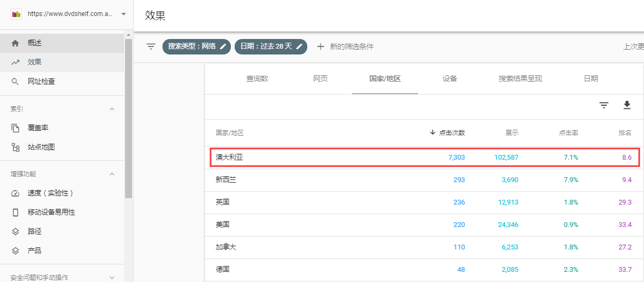This screenshot has width=644, height=282.
Task: Click the 7.9% click rate value
Action: click(x=570, y=180)
